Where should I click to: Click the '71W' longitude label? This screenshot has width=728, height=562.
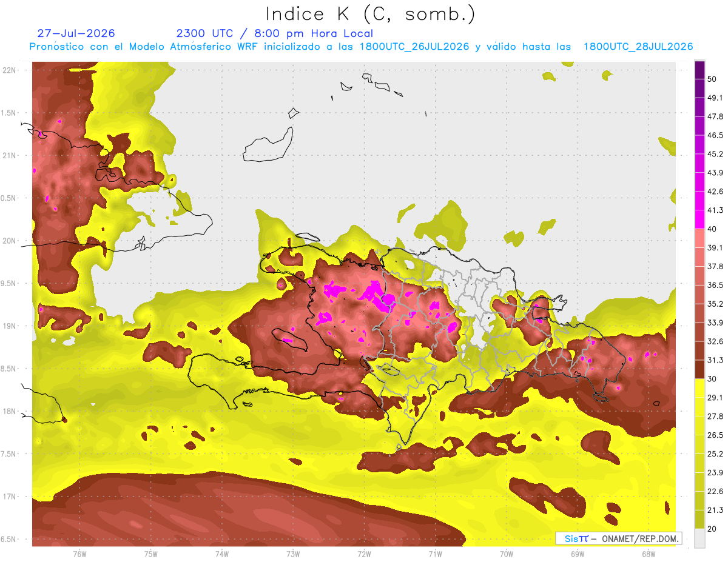point(435,555)
